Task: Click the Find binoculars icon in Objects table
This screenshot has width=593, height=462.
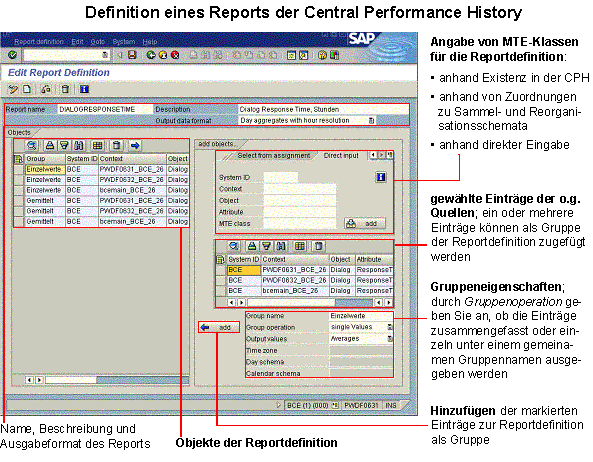Action: pos(79,146)
